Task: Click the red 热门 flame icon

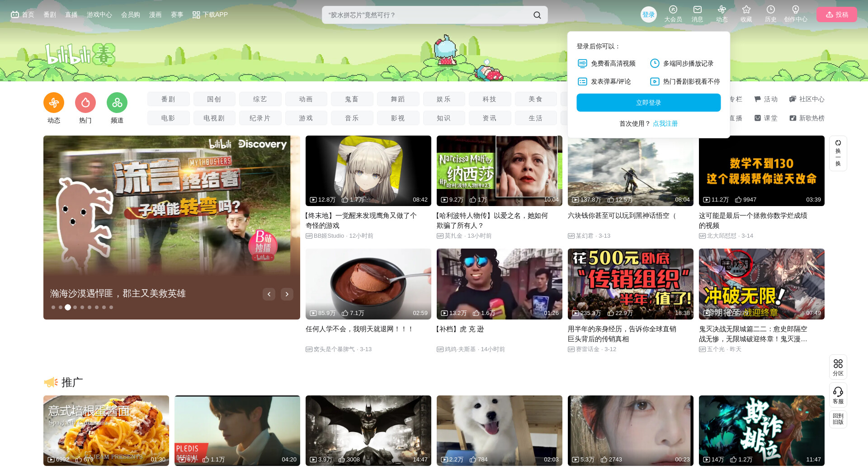Action: pos(85,103)
